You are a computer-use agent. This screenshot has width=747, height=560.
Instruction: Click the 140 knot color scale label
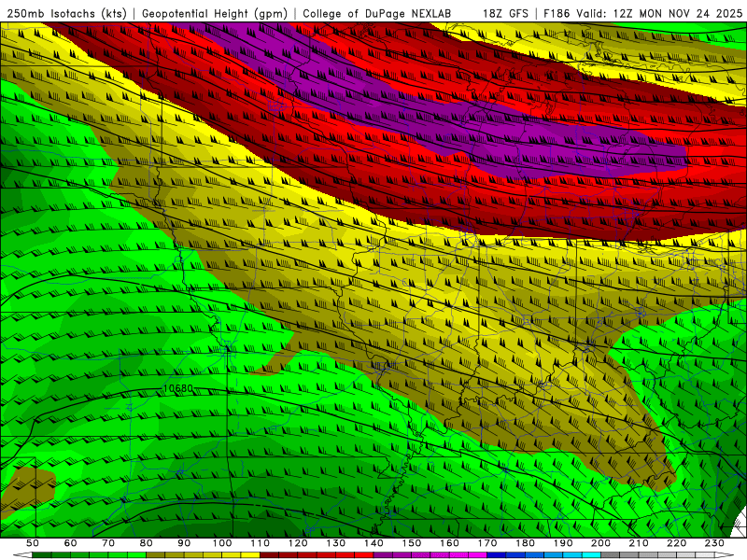tap(373, 543)
